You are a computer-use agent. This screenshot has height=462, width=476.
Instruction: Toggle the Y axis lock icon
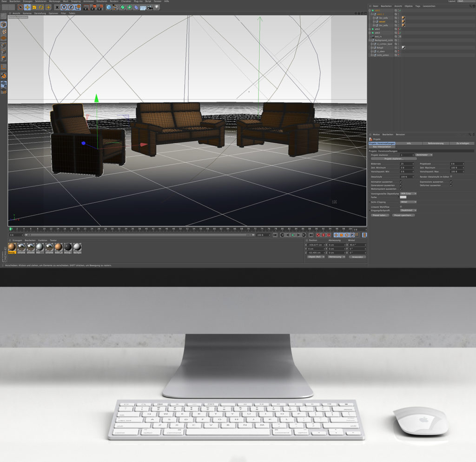[x=64, y=7]
